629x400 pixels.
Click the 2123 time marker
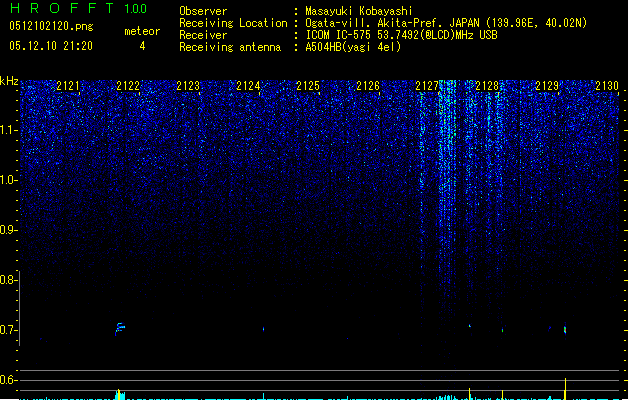click(x=188, y=85)
